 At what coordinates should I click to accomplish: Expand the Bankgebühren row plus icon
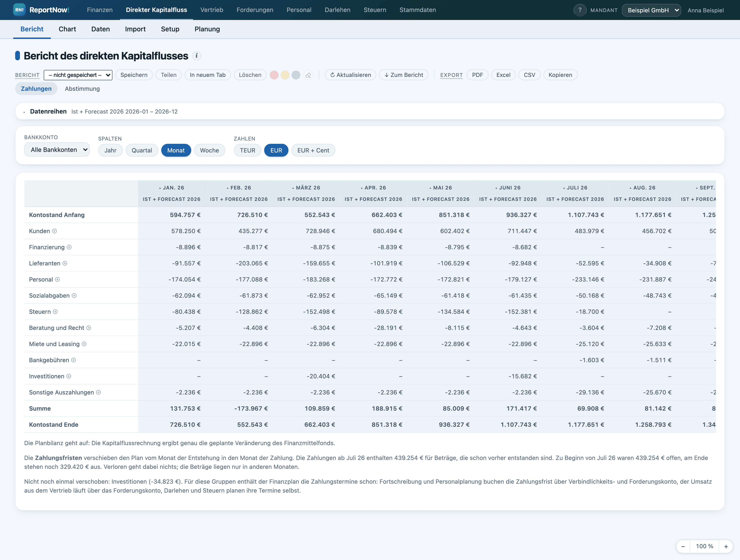click(x=74, y=360)
